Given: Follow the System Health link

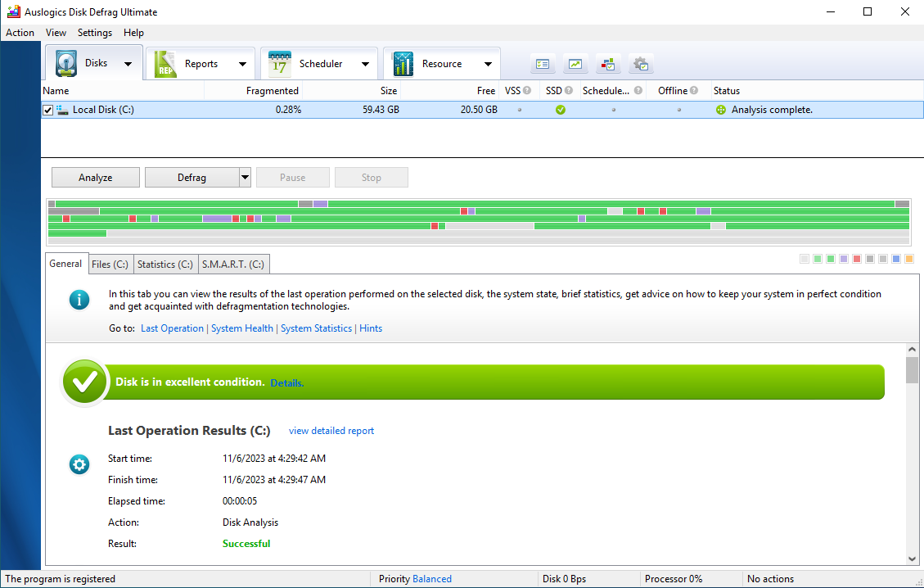Looking at the screenshot, I should click(242, 328).
